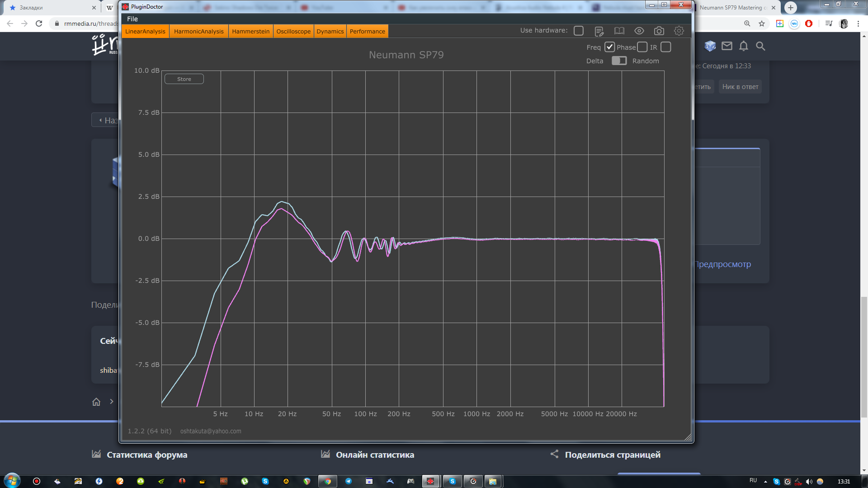This screenshot has width=868, height=488.
Task: Click the volume speaker tray icon
Action: click(x=809, y=482)
